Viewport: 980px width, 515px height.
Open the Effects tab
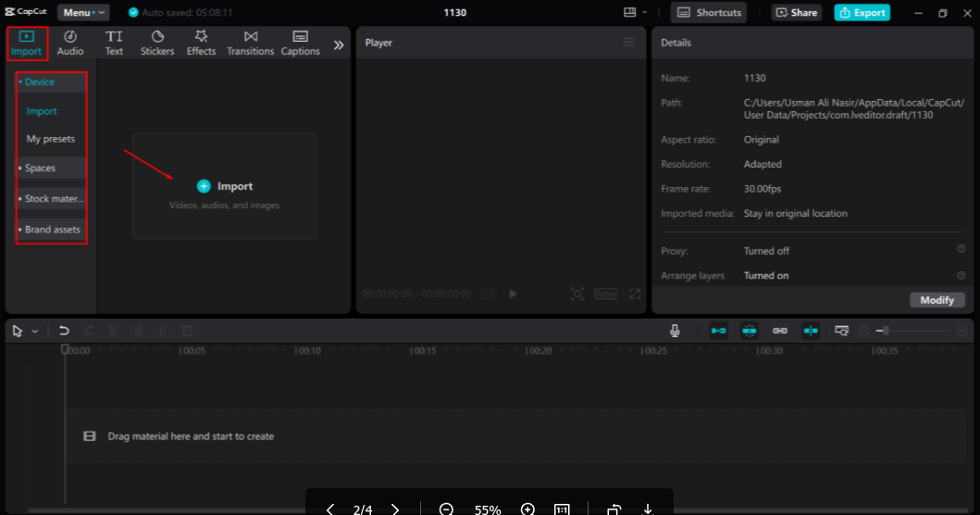[201, 44]
